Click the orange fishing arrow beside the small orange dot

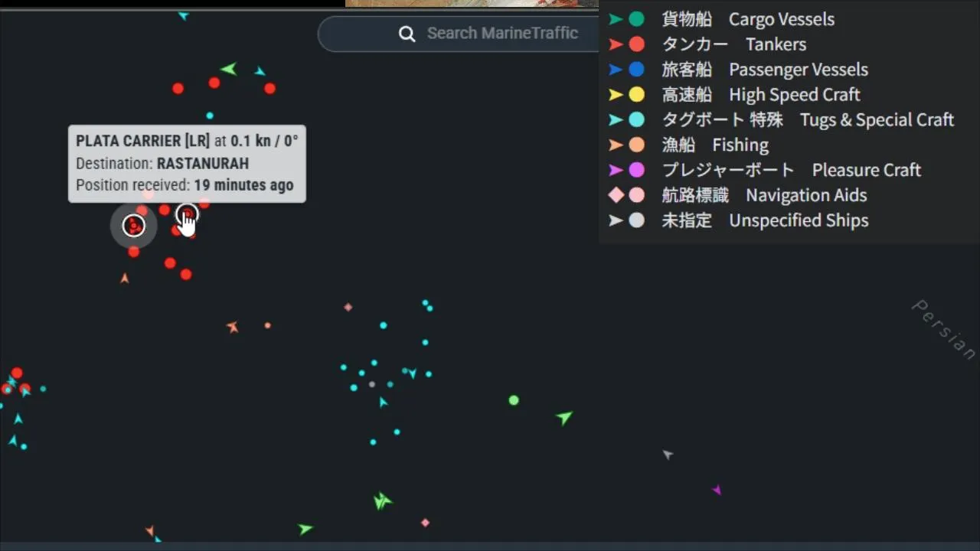point(233,328)
